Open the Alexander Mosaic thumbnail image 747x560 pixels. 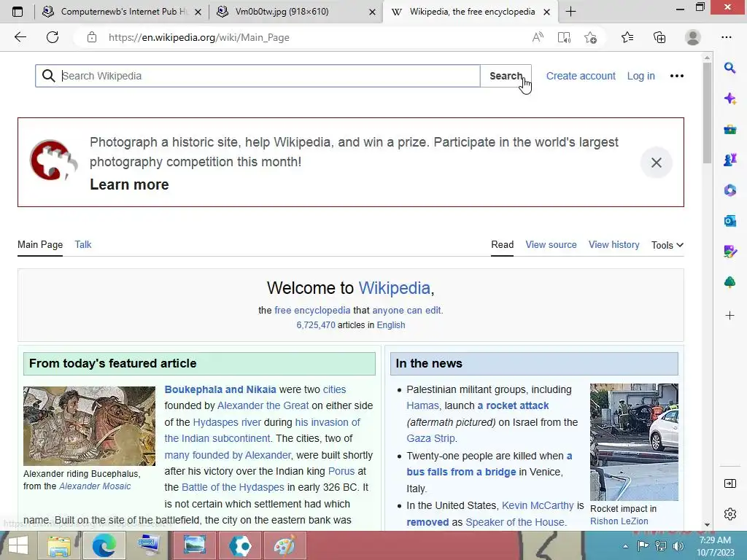[x=89, y=426]
